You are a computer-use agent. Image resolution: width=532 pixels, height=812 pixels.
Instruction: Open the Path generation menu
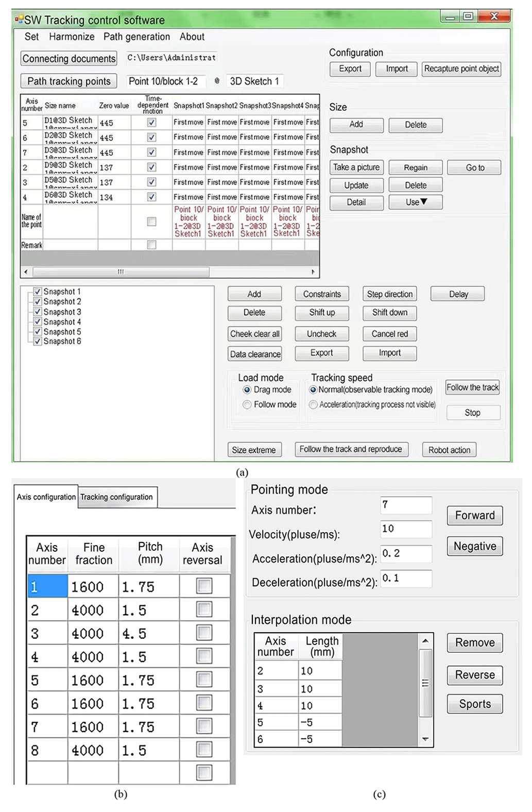(x=136, y=37)
